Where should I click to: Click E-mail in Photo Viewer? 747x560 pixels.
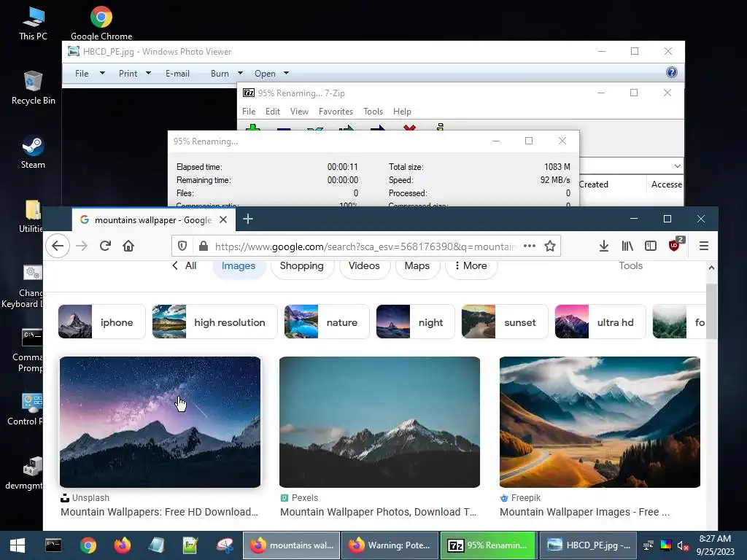[177, 74]
